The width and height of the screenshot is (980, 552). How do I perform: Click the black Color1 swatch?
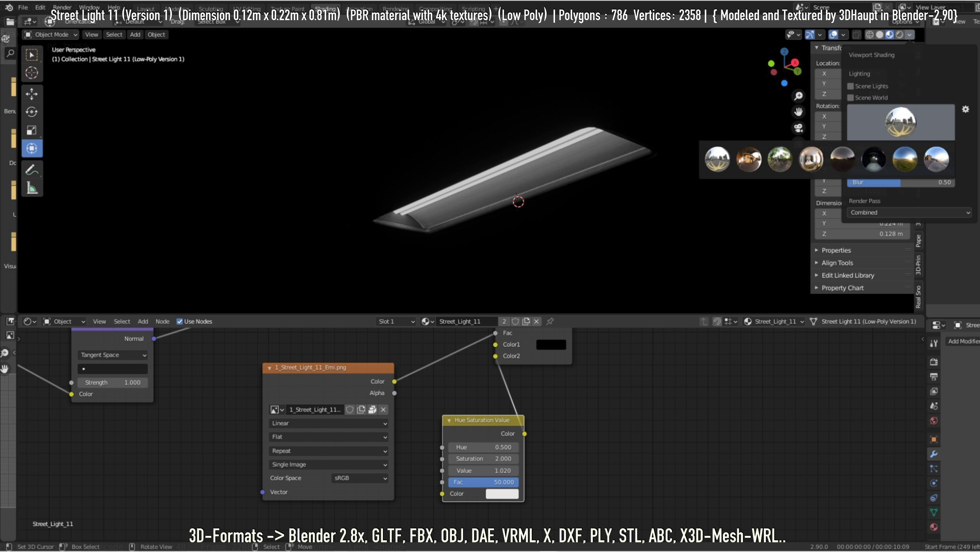coord(551,344)
